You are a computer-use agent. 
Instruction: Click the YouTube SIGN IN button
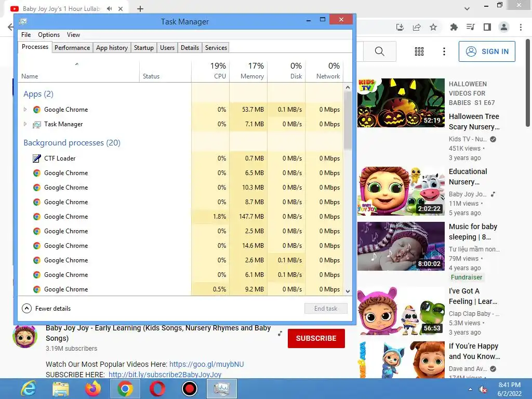(x=487, y=51)
